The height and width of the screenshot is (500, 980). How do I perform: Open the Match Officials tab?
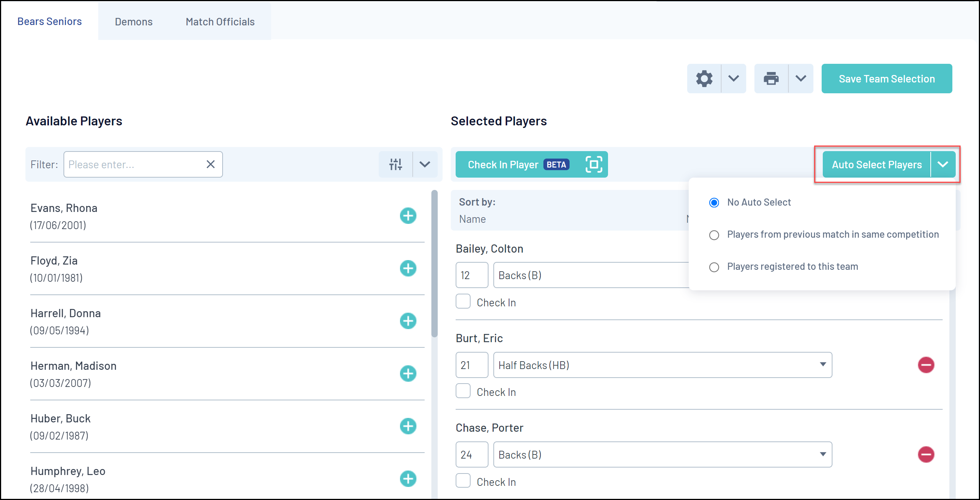pos(220,22)
